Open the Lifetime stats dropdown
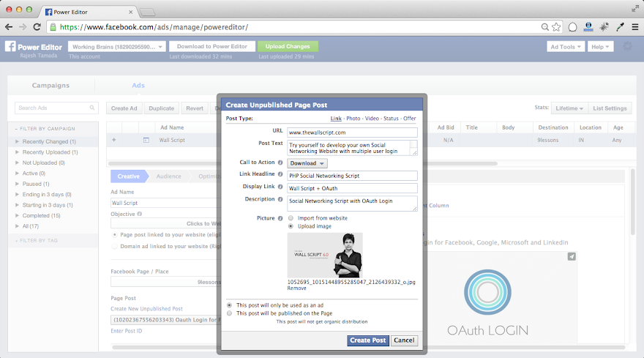 569,108
